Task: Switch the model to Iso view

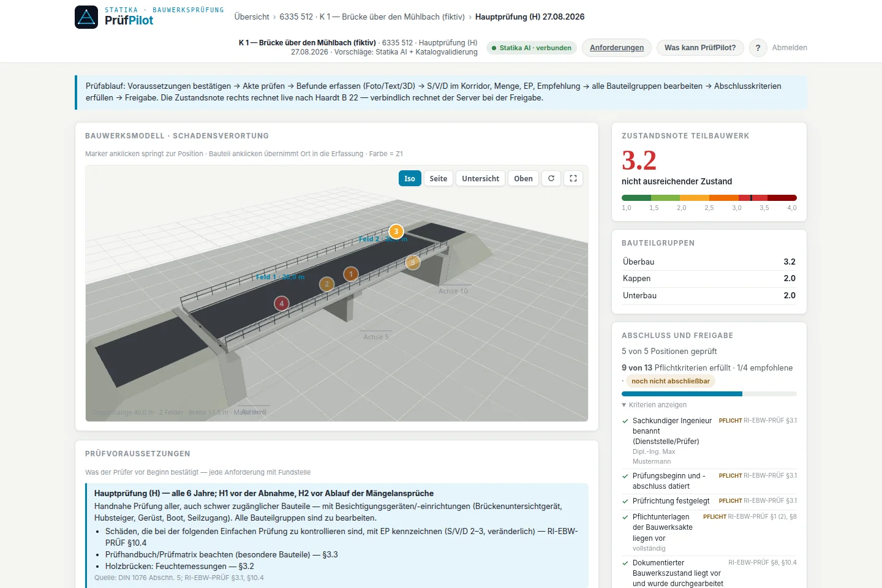Action: 410,178
